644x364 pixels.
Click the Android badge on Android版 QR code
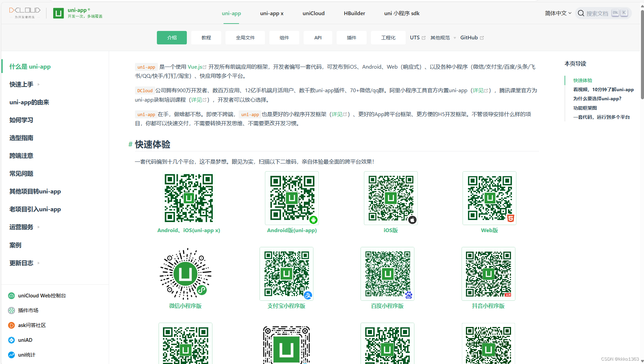pos(313,220)
